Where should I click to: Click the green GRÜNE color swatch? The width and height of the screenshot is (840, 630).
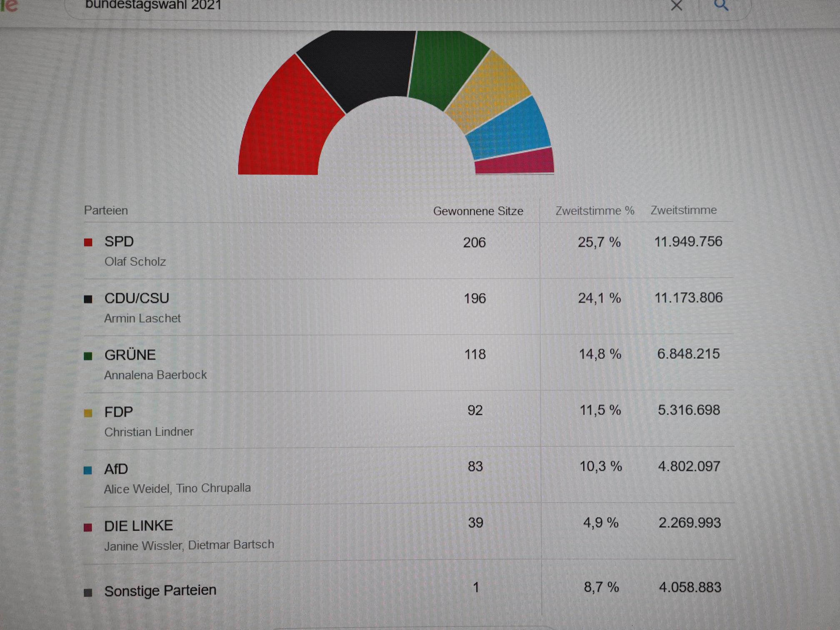(x=88, y=356)
